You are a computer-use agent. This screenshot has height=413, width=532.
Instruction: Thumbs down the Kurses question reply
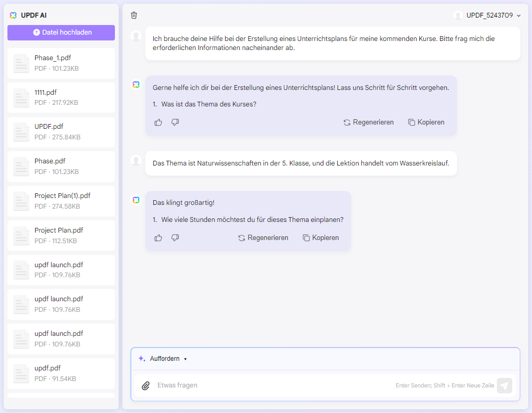175,122
